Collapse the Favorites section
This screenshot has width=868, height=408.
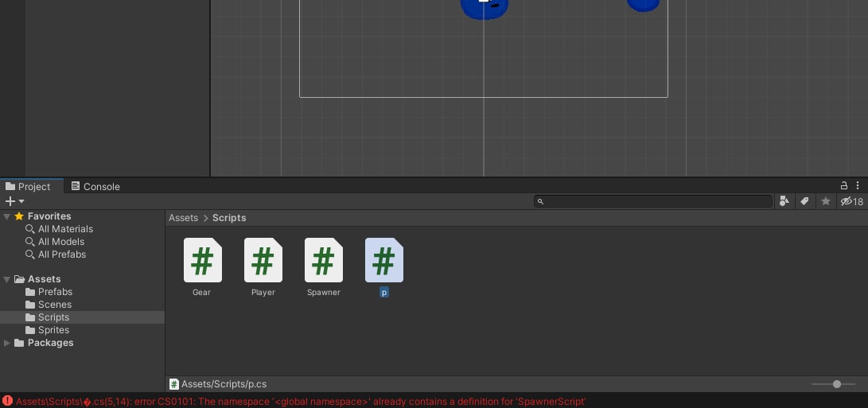click(6, 216)
